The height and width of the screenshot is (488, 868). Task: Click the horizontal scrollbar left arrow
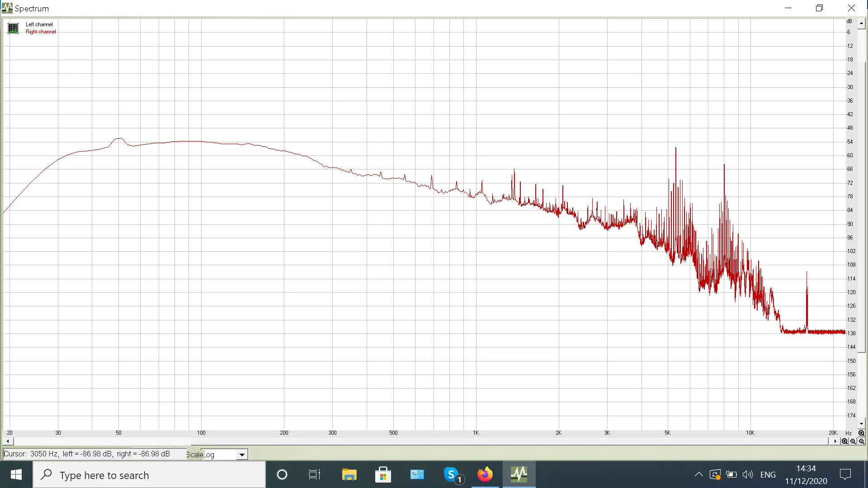click(x=8, y=441)
